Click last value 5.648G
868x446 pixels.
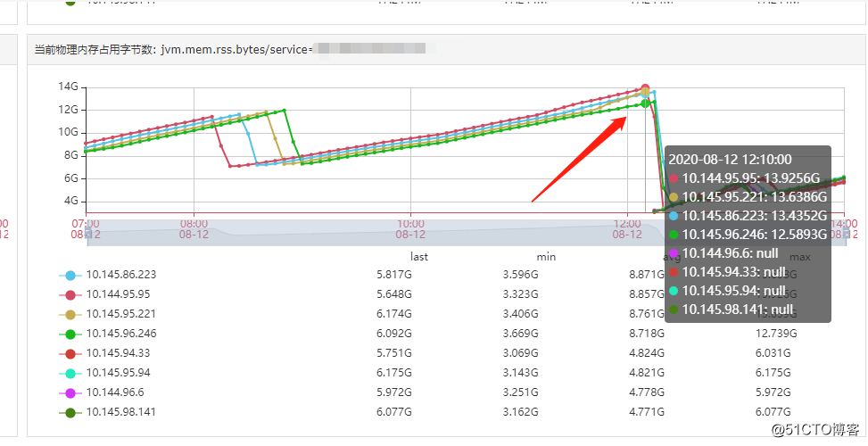[x=394, y=293]
